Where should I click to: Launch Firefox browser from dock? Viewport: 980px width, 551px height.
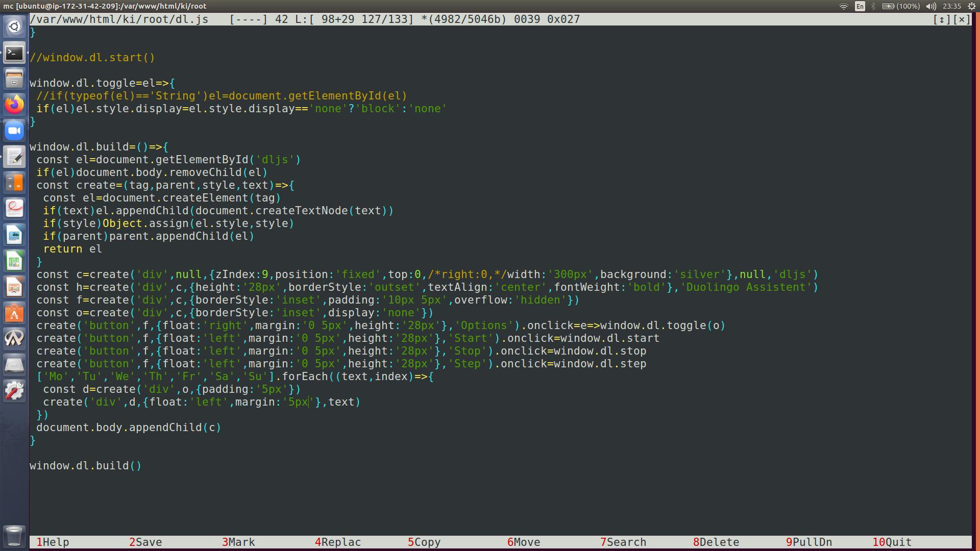tap(14, 105)
